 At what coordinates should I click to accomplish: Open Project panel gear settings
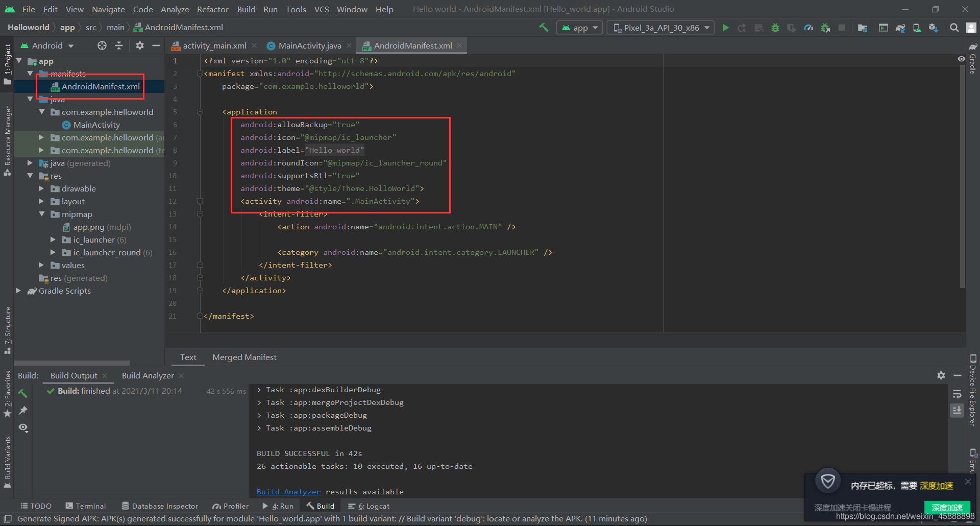(x=139, y=45)
